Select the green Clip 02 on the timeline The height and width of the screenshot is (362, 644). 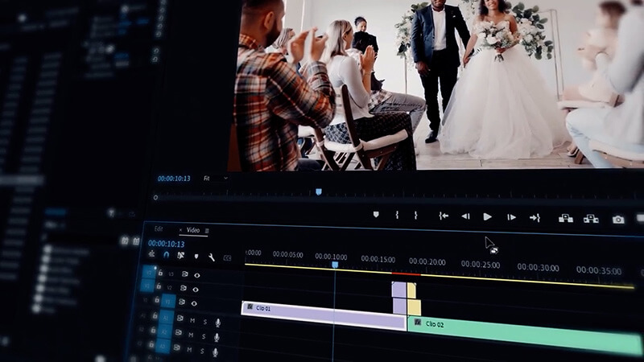(523, 333)
